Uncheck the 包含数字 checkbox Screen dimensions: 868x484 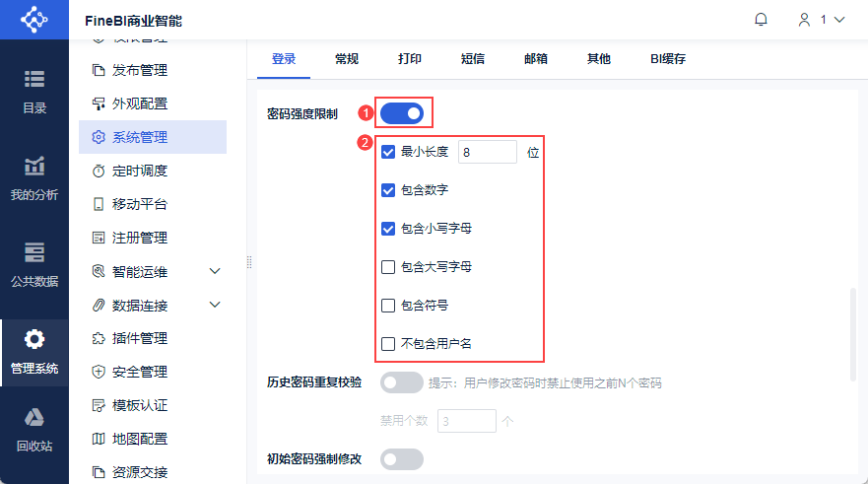click(x=388, y=190)
